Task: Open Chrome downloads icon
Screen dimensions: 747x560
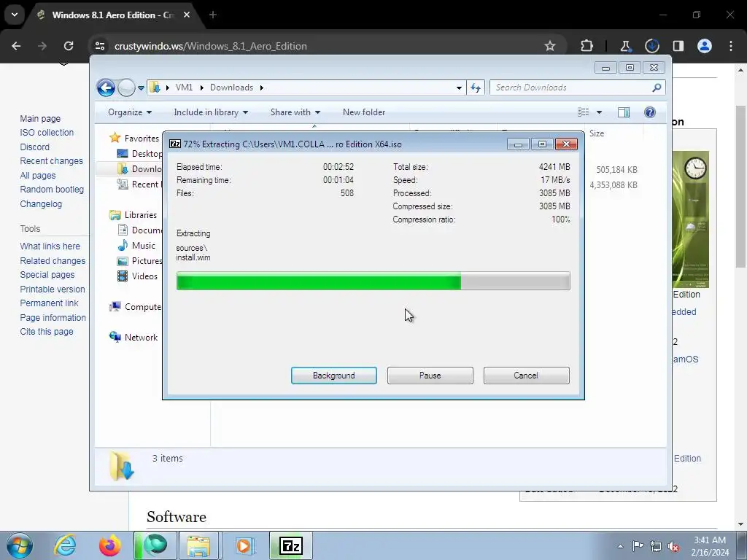Action: (651, 46)
